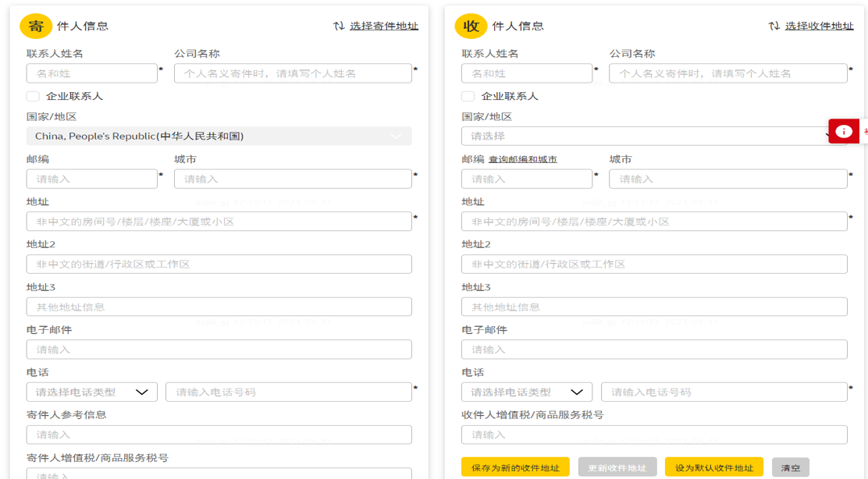This screenshot has height=479, width=868.
Task: Click 设为默认收件地址 button
Action: click(x=714, y=468)
